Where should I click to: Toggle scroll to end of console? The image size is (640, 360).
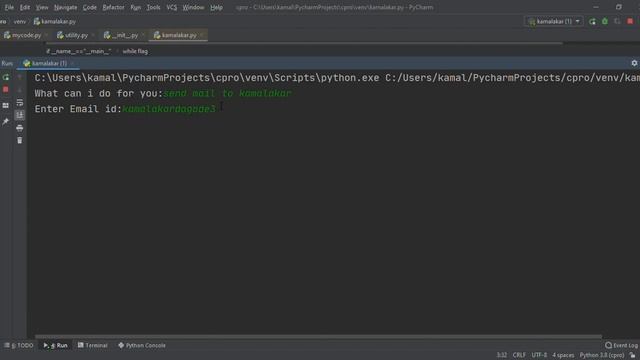[x=20, y=115]
